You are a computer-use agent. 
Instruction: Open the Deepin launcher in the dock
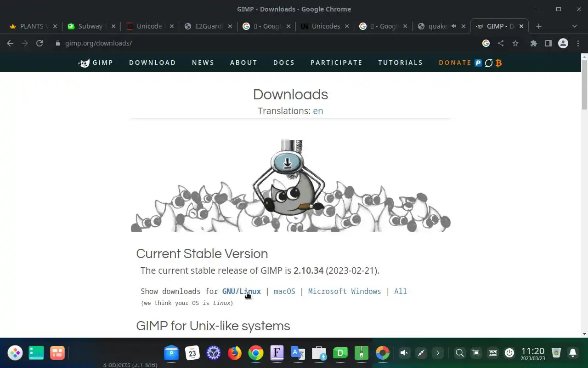click(x=15, y=353)
